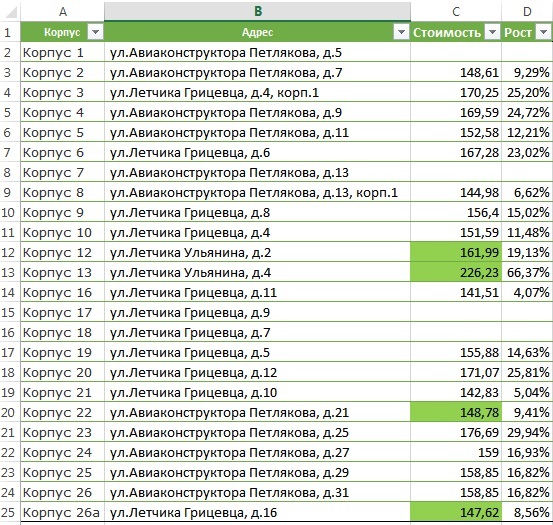Select column A header
The width and height of the screenshot is (553, 525).
click(62, 12)
